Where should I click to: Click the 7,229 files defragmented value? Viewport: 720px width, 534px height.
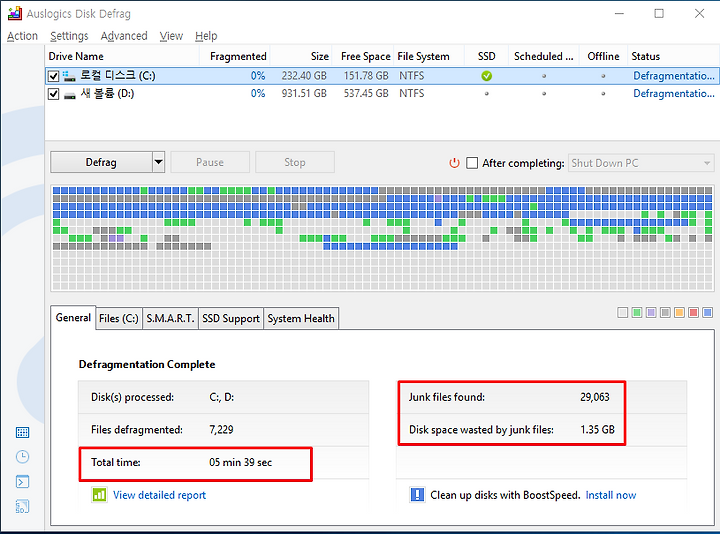pyautogui.click(x=221, y=430)
